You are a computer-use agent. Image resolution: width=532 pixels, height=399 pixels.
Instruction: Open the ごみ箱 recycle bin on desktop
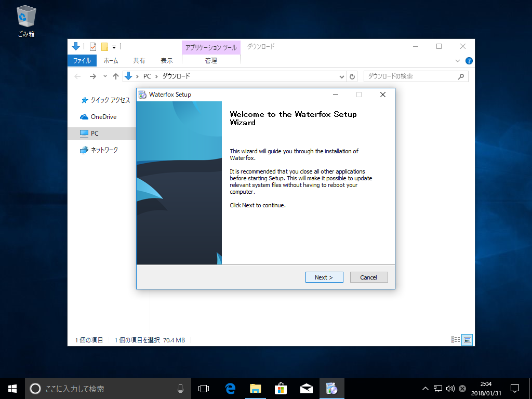(26, 21)
